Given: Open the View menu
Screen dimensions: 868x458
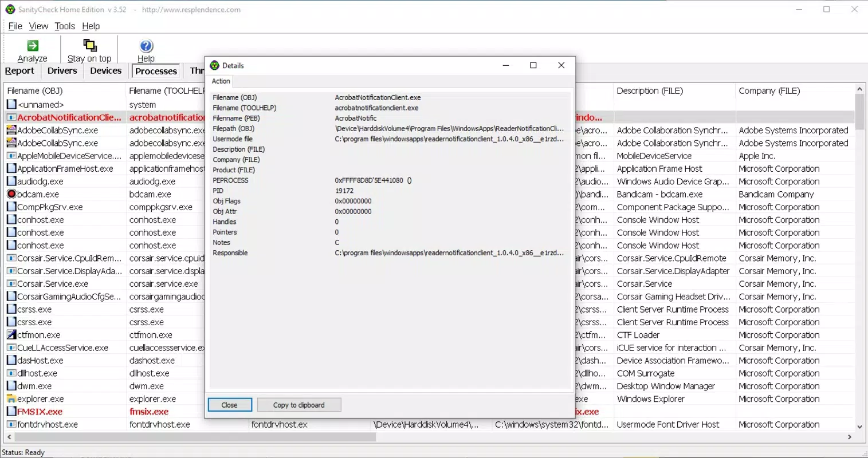Looking at the screenshot, I should [x=38, y=26].
